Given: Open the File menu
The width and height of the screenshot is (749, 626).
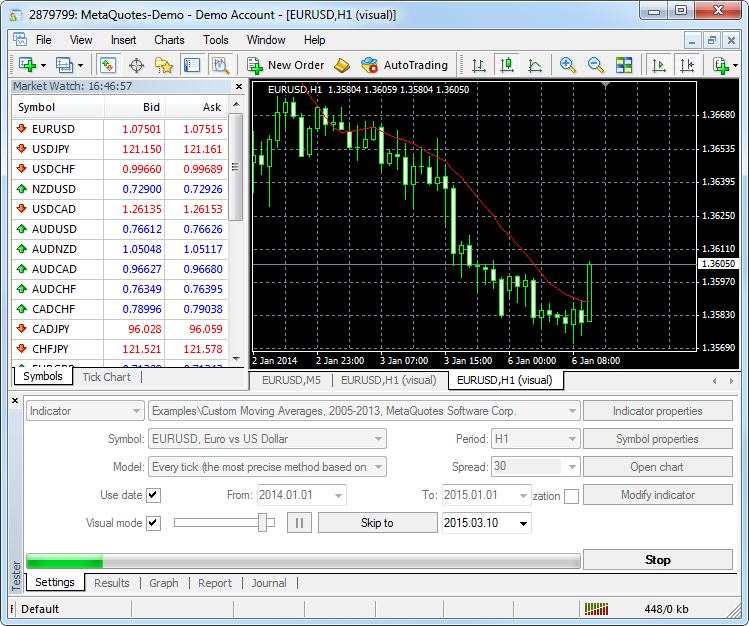Looking at the screenshot, I should coord(43,40).
